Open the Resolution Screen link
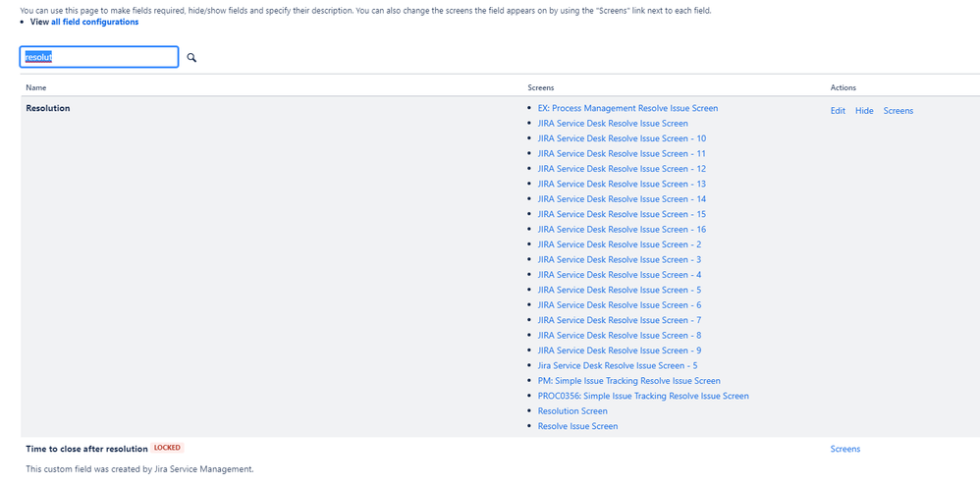The height and width of the screenshot is (486, 980). point(572,411)
